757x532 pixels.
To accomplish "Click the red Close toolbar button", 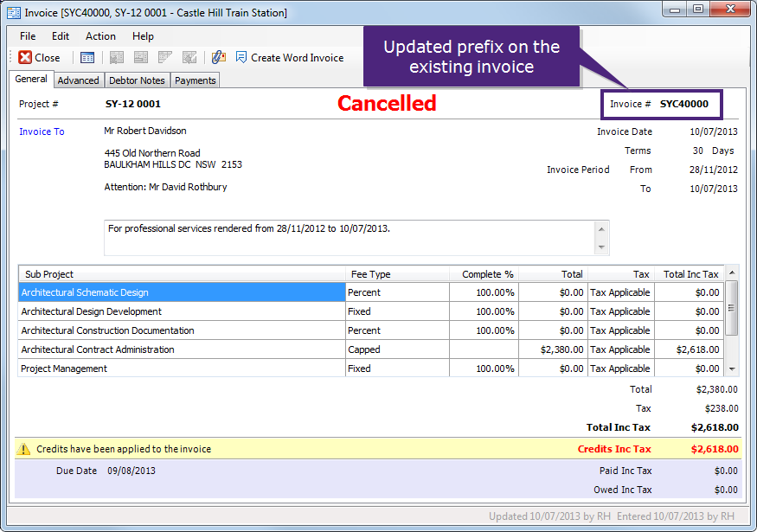I will coord(39,57).
